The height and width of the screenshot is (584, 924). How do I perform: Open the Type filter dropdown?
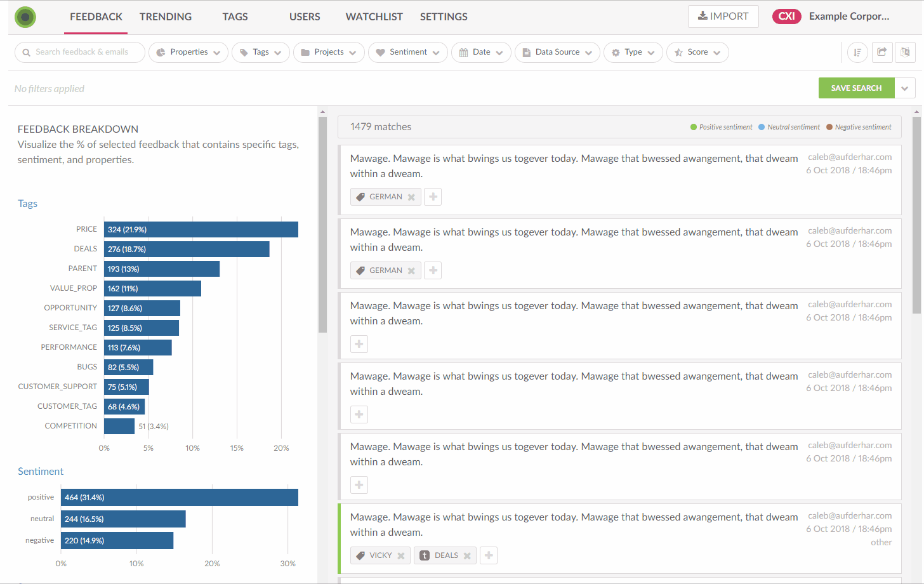[x=633, y=52]
